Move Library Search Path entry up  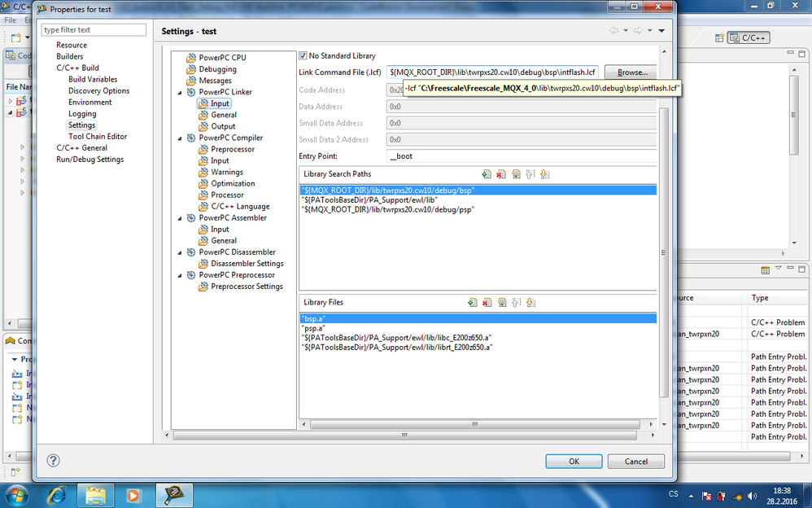tap(530, 174)
